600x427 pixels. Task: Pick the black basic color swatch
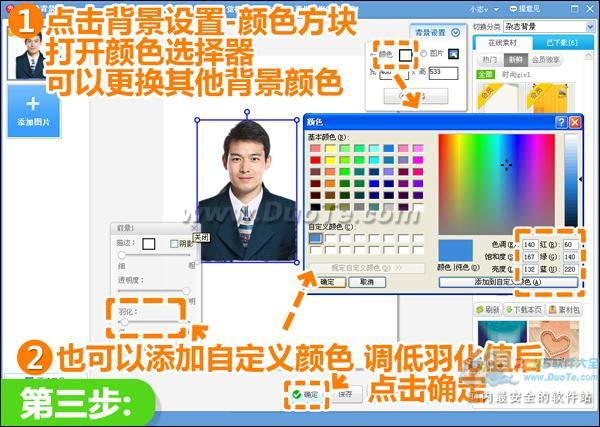pos(315,207)
